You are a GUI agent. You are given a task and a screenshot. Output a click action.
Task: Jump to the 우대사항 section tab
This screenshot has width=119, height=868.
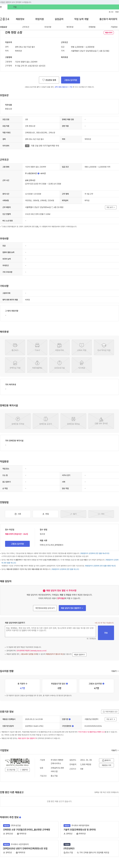coord(48,27)
